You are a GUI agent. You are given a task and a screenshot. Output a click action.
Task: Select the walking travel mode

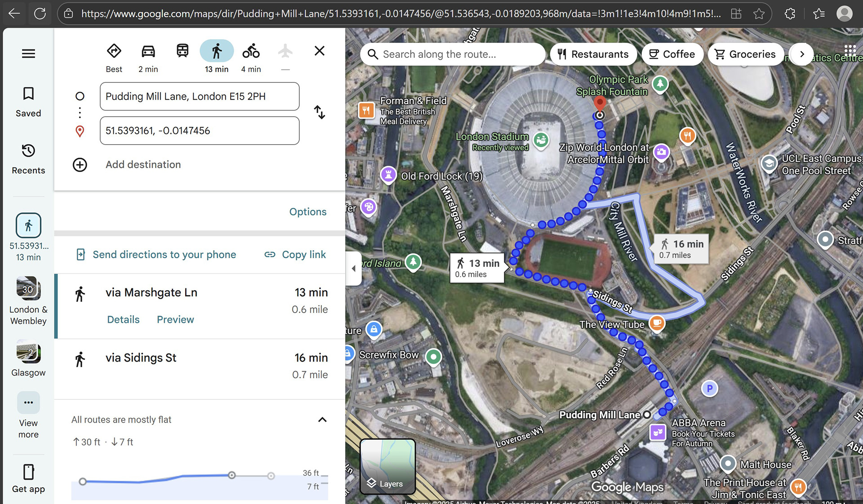[217, 51]
